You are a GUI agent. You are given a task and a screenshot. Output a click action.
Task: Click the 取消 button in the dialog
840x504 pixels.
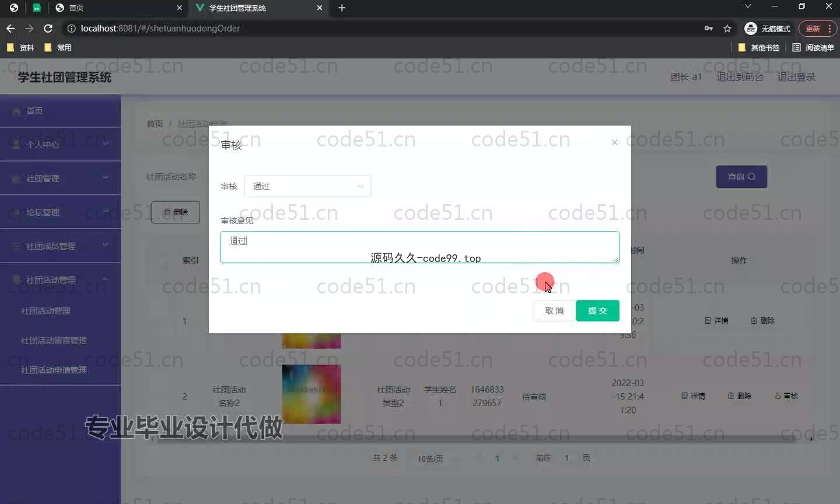pyautogui.click(x=554, y=311)
